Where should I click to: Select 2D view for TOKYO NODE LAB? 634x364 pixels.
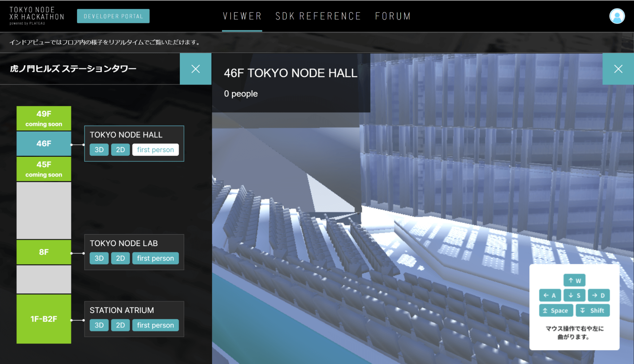[x=120, y=258]
